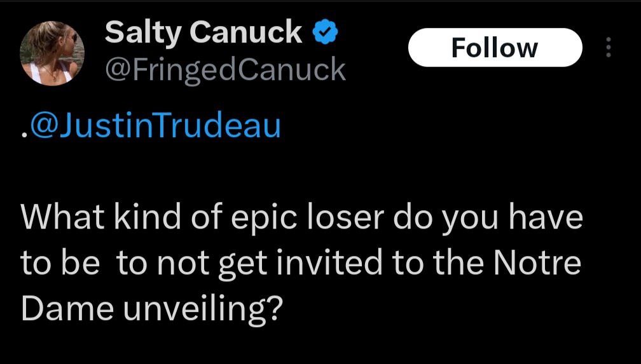Click the blue verified checkmark badge
The height and width of the screenshot is (364, 641).
(325, 32)
